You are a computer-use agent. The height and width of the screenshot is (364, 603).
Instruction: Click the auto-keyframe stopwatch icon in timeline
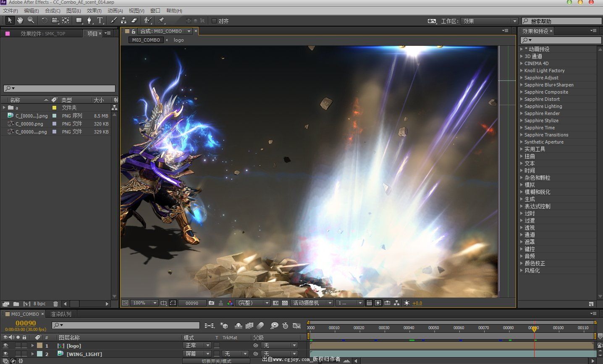point(285,325)
